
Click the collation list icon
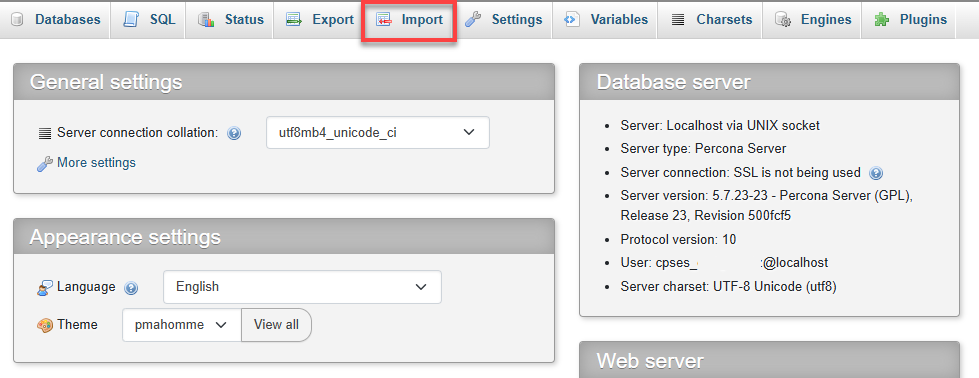coord(44,133)
